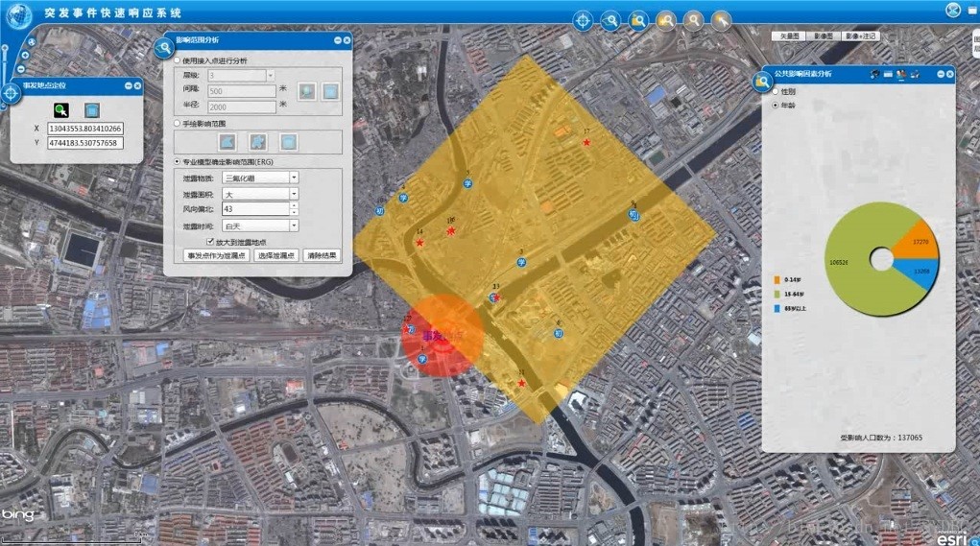
Task: Minimize the 影响范围分析 panel
Action: coord(338,40)
